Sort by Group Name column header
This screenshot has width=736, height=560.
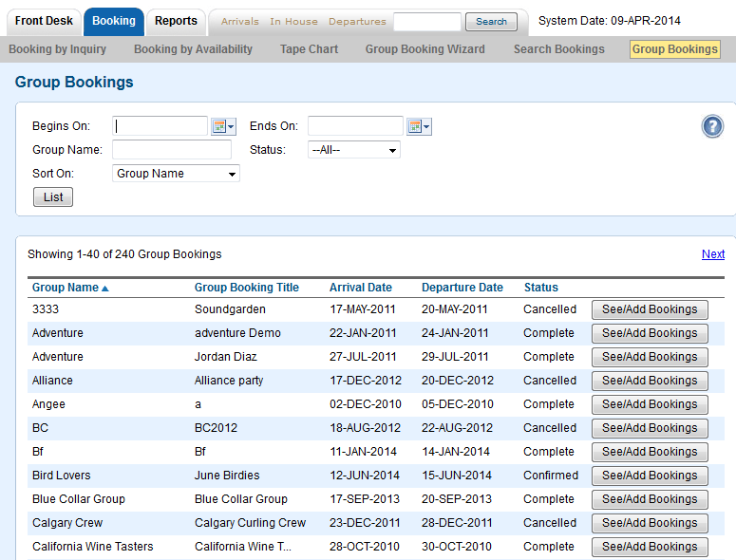click(66, 288)
